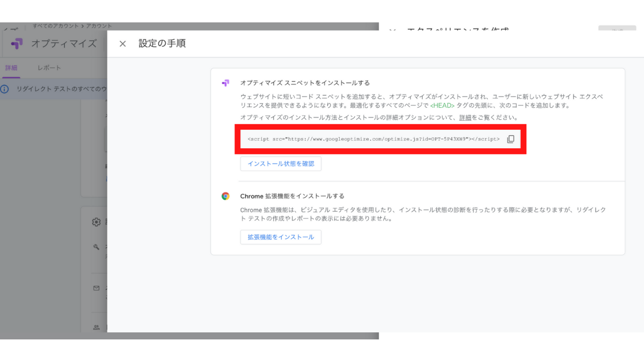Click heading オプティマイズ スニペットをインストールする
This screenshot has height=362, width=644.
305,83
